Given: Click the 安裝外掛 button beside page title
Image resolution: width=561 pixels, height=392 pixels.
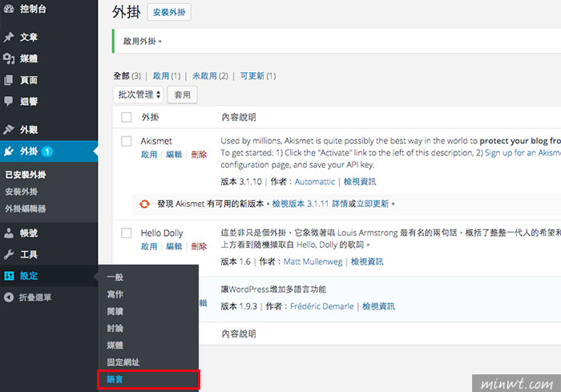Looking at the screenshot, I should pyautogui.click(x=169, y=12).
